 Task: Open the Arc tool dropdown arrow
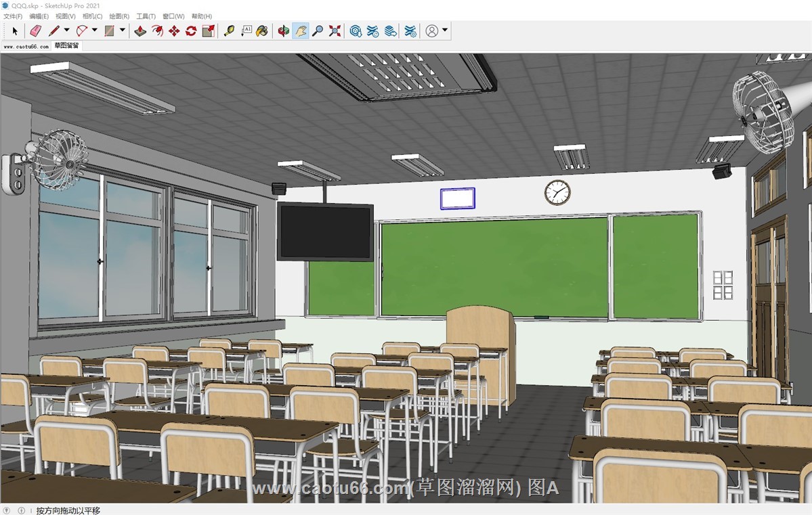pyautogui.click(x=94, y=30)
